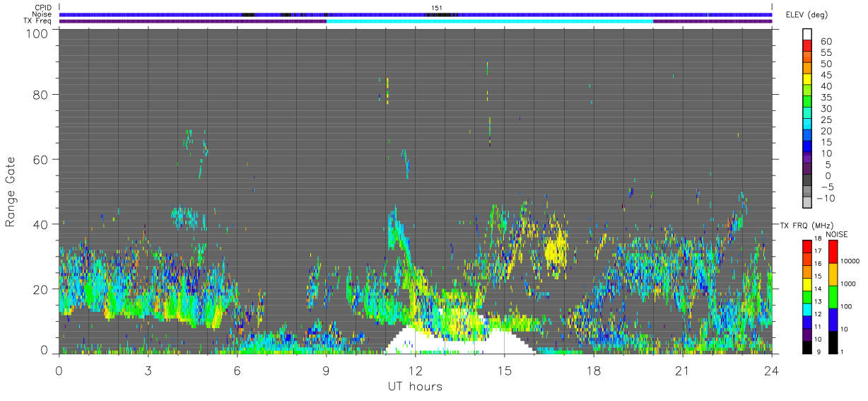Click the blue Noise strip at top
Screen dimensions: 868x401
click(415, 14)
